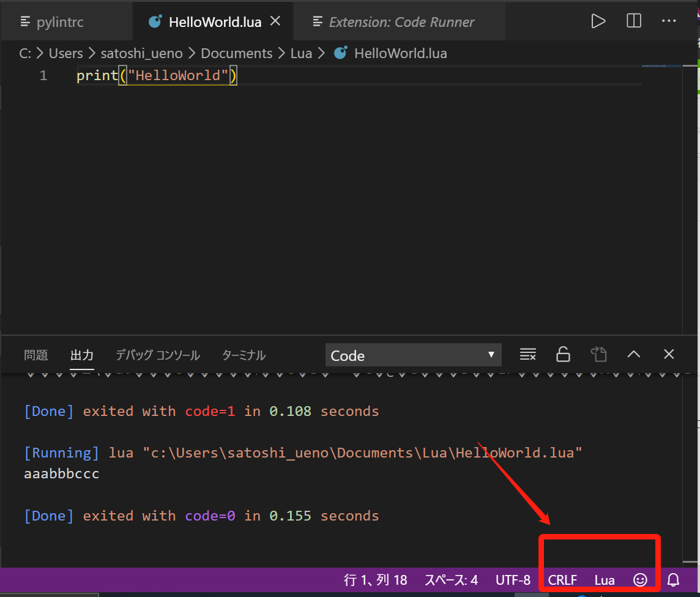This screenshot has height=597, width=700.
Task: Open more actions via the ellipsis icon
Action: [x=669, y=21]
